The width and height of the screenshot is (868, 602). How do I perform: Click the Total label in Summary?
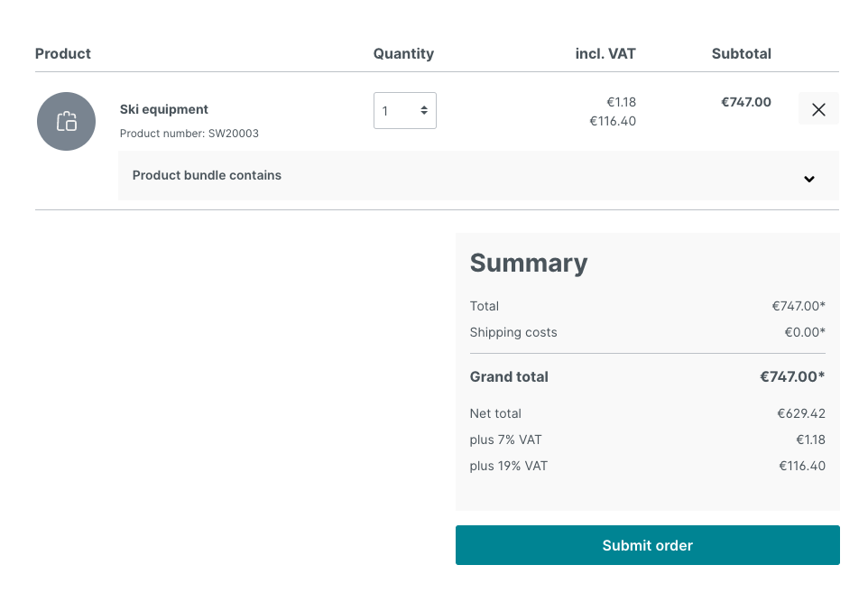pyautogui.click(x=484, y=306)
